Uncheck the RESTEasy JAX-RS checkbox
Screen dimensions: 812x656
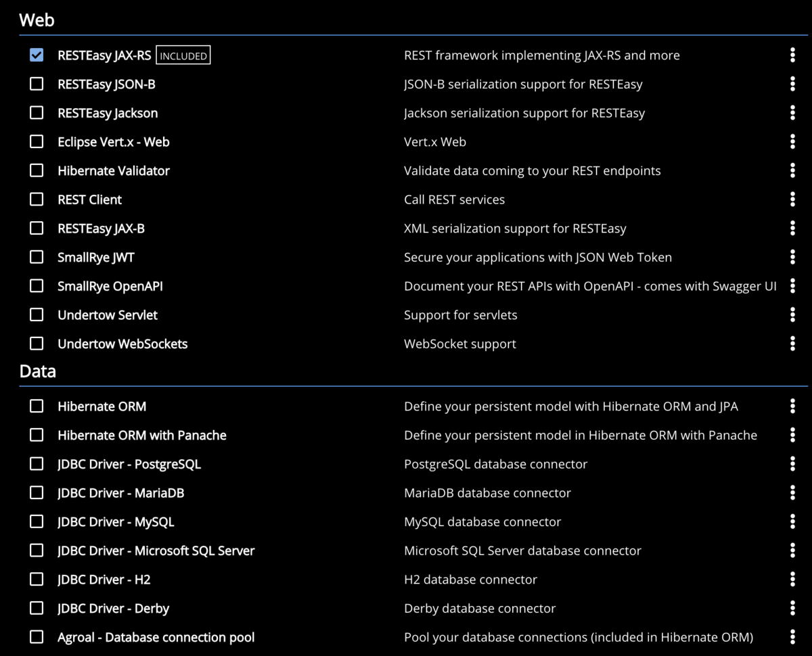click(37, 55)
